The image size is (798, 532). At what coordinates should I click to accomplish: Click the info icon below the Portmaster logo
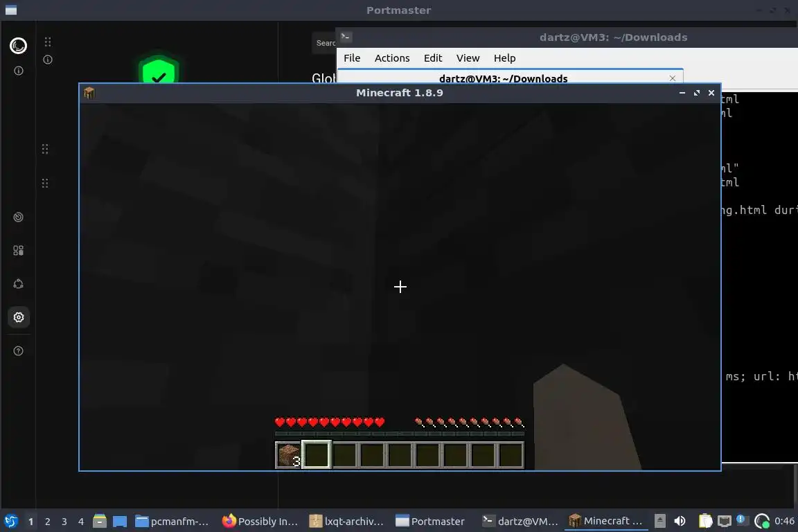(x=19, y=71)
